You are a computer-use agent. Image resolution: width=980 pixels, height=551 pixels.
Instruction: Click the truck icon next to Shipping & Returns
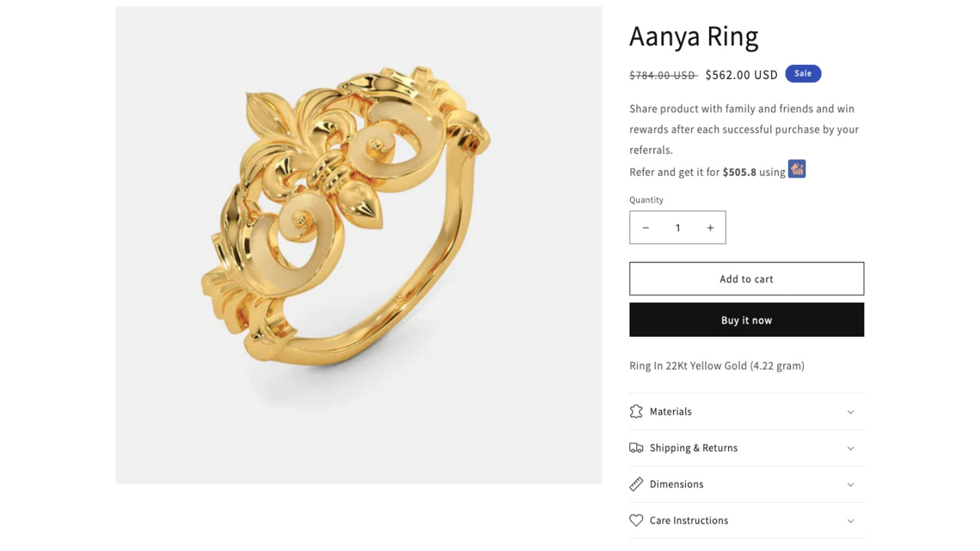(x=636, y=448)
